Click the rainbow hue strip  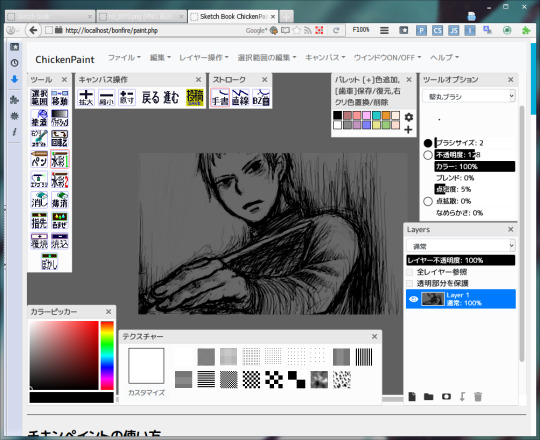click(x=107, y=355)
